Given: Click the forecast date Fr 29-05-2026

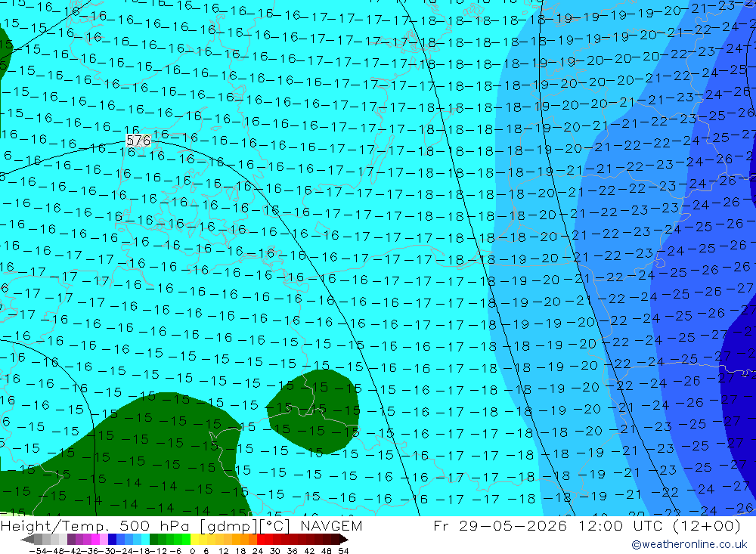Looking at the screenshot, I should click(x=500, y=525).
